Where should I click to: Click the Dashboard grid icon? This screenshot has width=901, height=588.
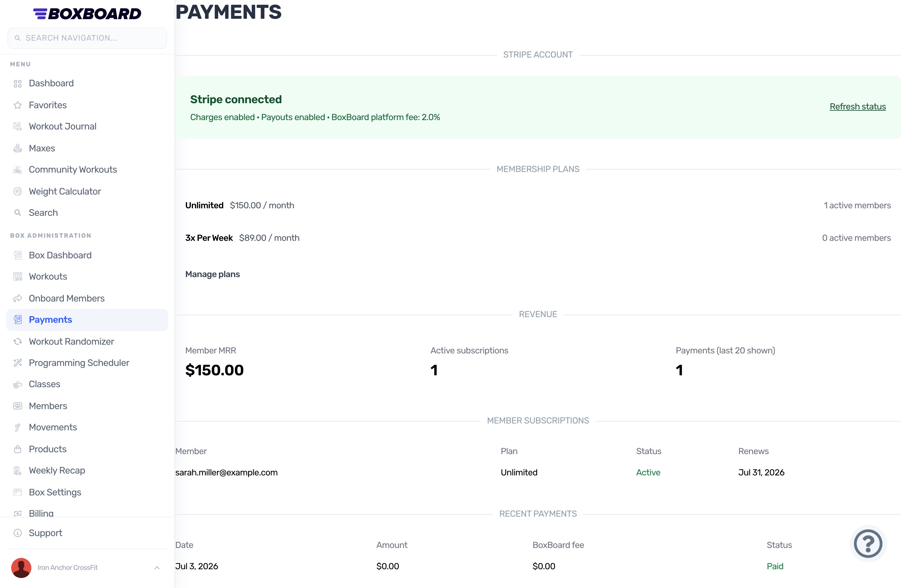[18, 84]
